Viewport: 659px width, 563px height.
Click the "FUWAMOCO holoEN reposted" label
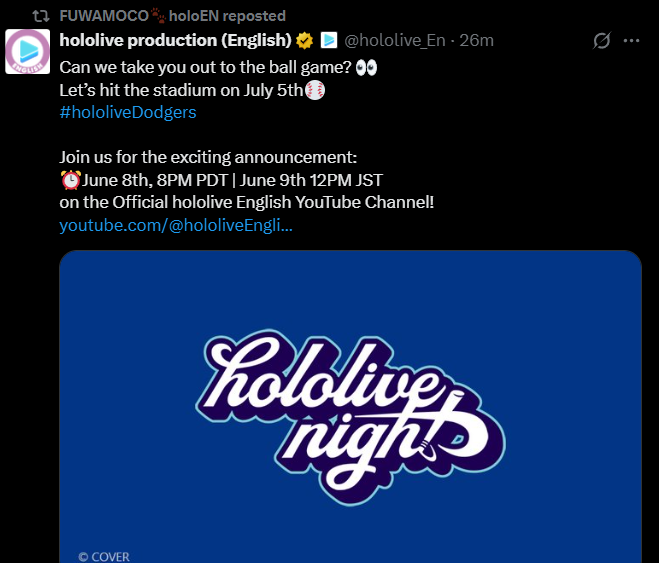tap(172, 16)
